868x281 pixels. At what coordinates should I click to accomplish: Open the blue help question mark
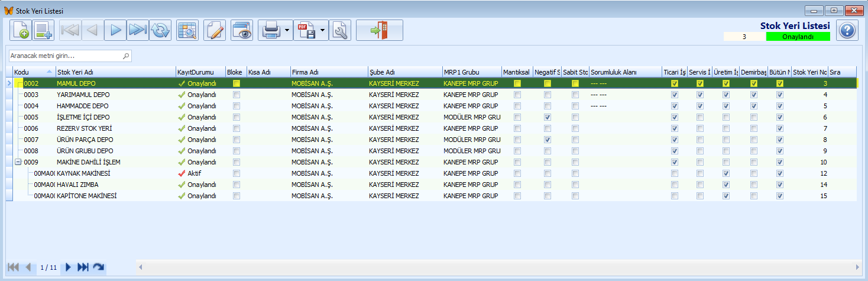pyautogui.click(x=847, y=30)
